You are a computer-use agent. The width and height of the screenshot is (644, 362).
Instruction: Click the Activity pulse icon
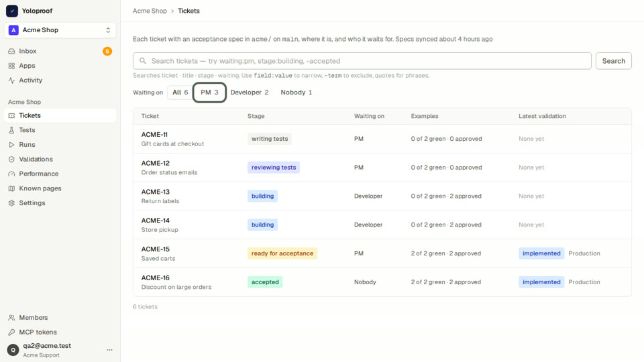tap(11, 80)
